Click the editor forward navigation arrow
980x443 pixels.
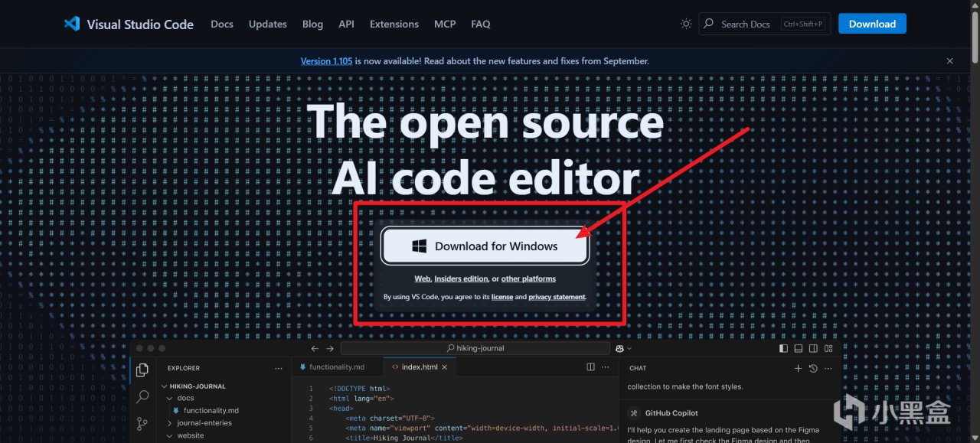330,348
